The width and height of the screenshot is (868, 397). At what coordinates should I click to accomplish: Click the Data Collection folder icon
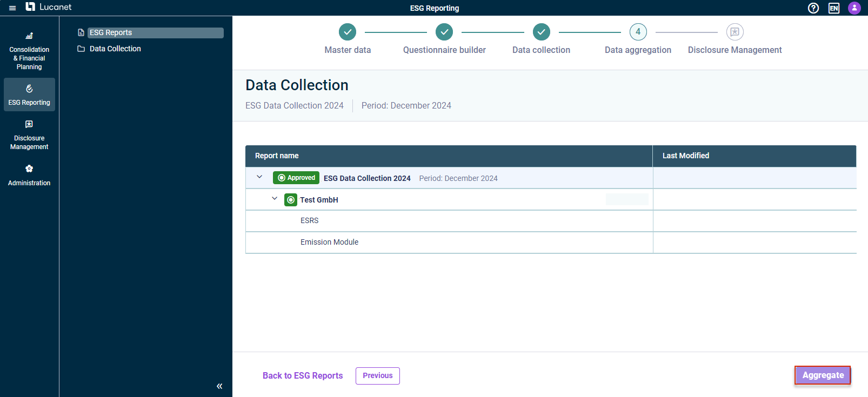(81, 49)
